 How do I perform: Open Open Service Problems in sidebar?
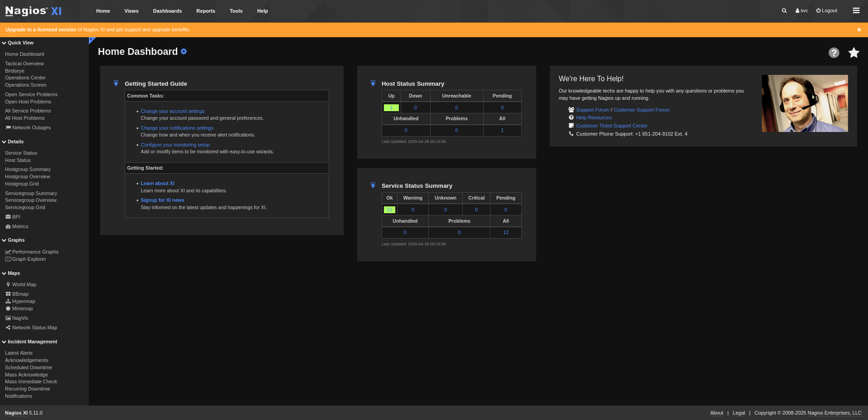point(31,94)
